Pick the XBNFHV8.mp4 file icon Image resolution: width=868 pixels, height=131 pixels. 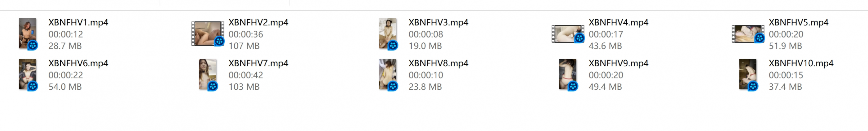click(x=388, y=75)
